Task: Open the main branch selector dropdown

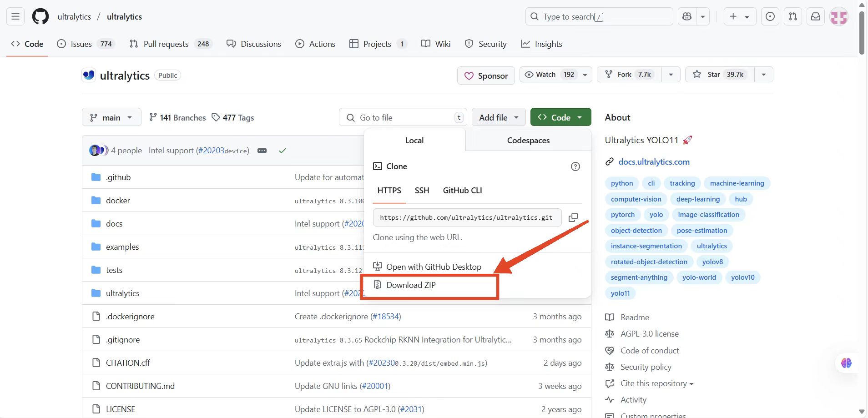Action: (111, 117)
